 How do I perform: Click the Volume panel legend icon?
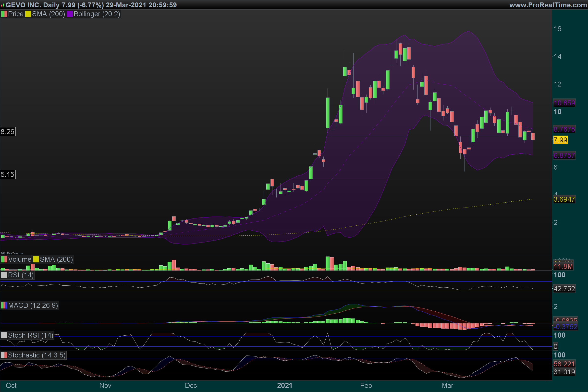[x=4, y=259]
